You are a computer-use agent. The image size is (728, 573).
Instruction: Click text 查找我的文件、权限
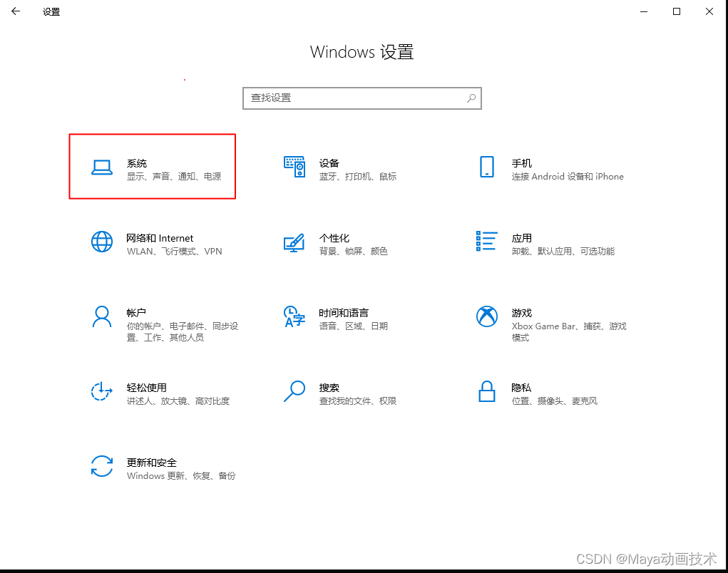[x=358, y=401]
